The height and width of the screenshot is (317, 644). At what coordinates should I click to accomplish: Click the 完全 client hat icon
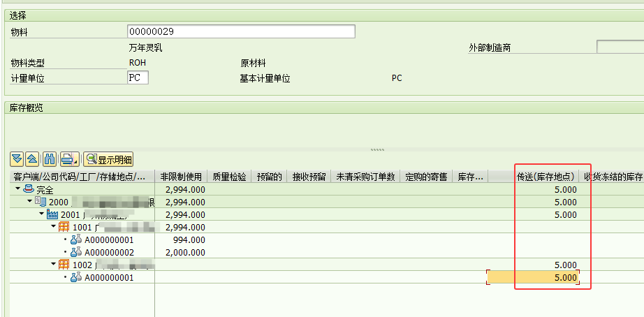click(29, 189)
